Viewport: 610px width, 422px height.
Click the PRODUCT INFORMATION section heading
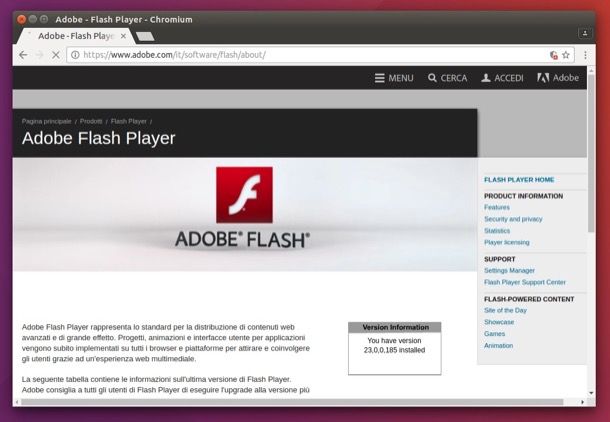(523, 196)
